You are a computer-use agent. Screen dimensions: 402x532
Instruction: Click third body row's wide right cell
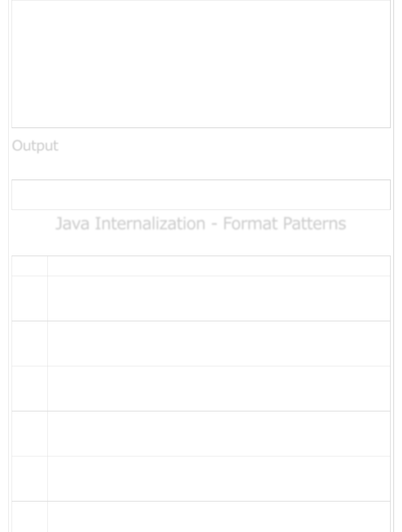(219, 389)
